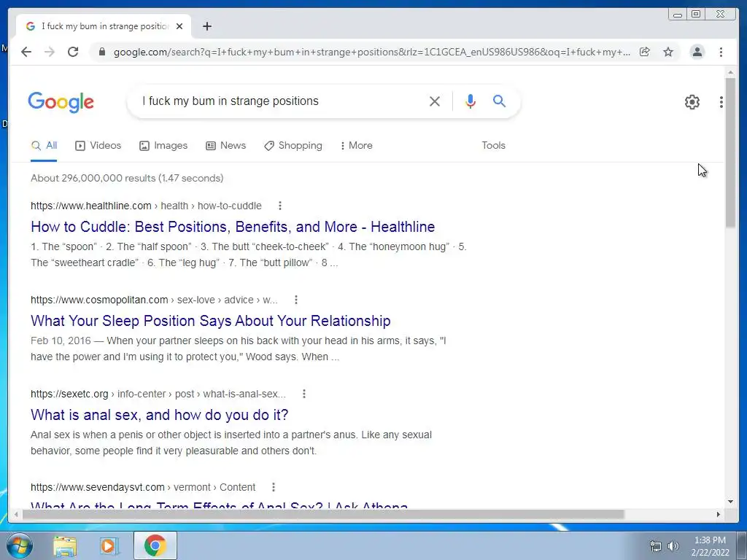
Task: Select the All search tab
Action: (44, 146)
